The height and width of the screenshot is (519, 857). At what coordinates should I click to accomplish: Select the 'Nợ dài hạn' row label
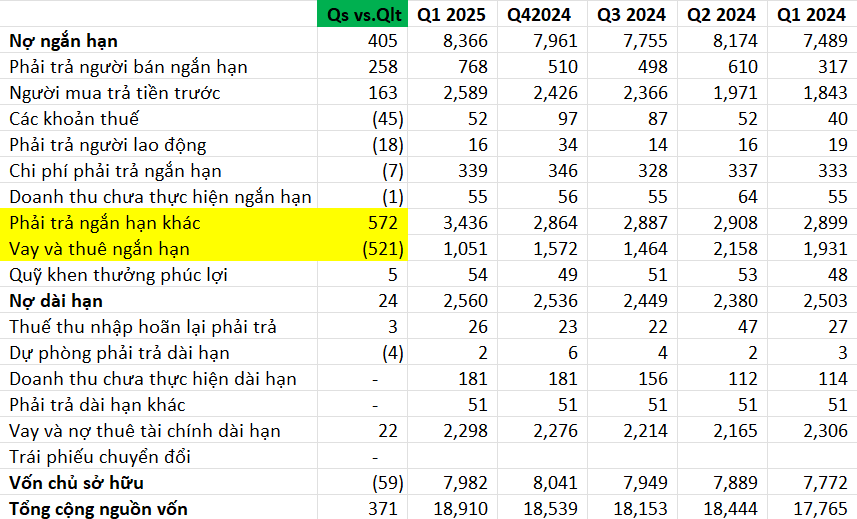(x=56, y=301)
